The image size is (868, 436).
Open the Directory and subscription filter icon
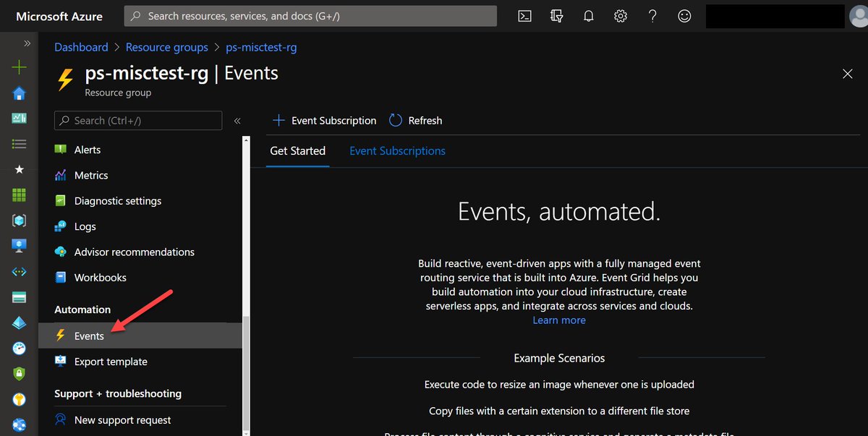click(x=556, y=16)
